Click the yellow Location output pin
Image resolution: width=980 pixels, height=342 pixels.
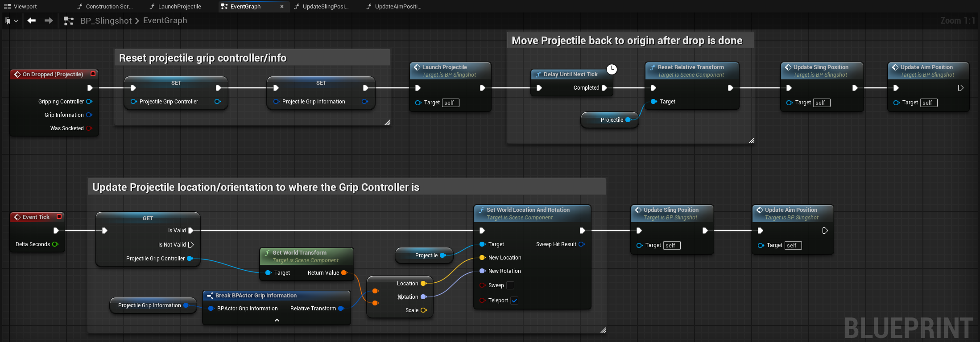tap(423, 284)
